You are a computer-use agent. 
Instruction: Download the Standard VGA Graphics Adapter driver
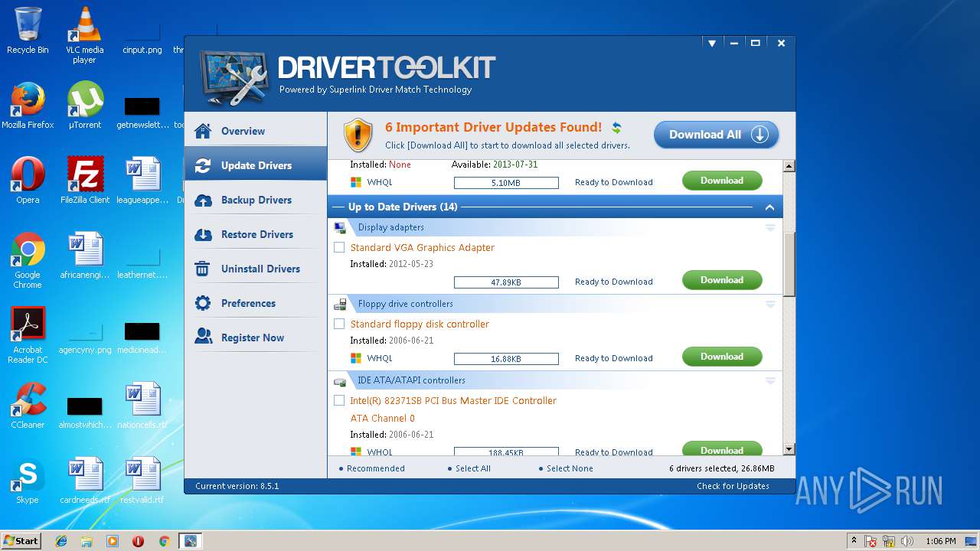(722, 280)
